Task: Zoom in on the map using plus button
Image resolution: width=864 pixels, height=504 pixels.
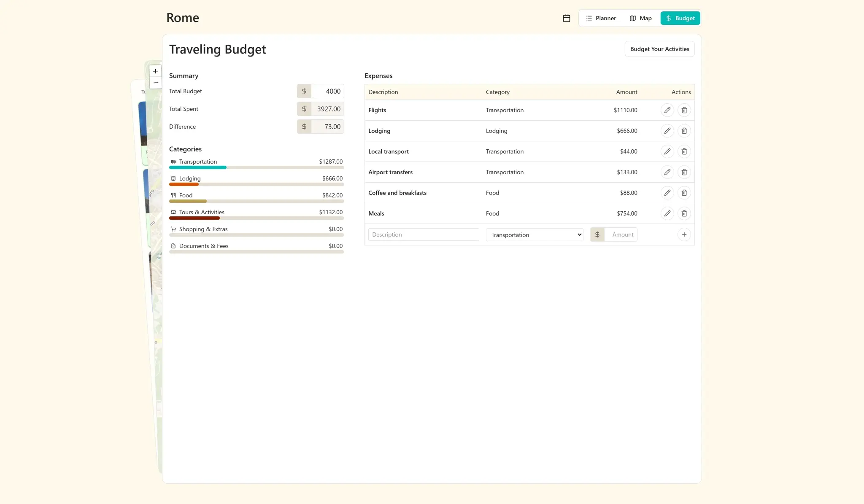Action: point(155,71)
